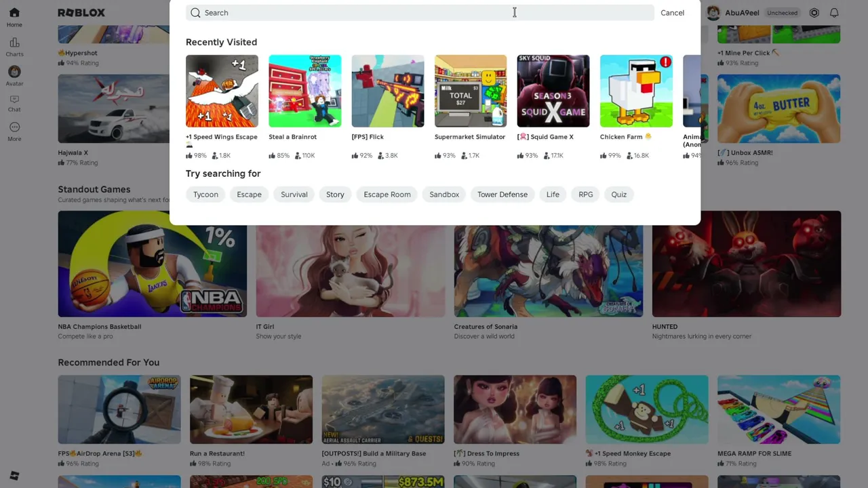Click the AbuA9eel profile avatar
The image size is (868, 488).
(713, 13)
